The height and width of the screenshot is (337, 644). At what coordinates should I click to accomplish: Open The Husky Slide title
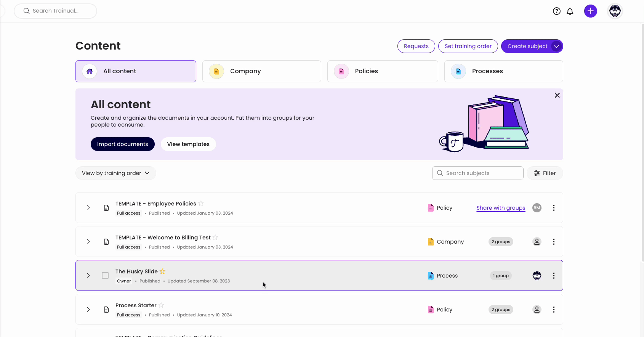point(136,271)
